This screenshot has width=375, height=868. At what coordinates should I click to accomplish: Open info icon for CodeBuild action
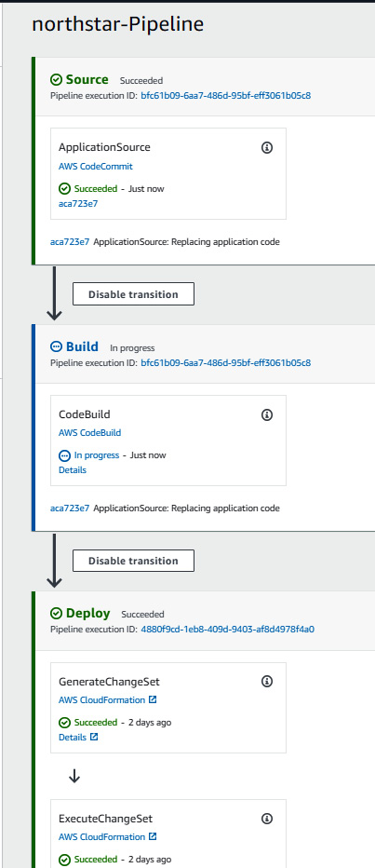coord(267,414)
